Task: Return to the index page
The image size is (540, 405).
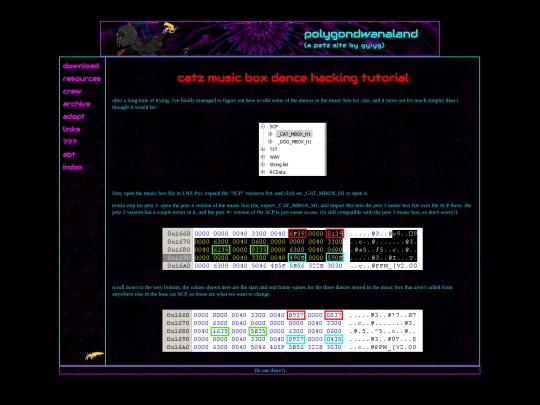Action: pos(73,167)
